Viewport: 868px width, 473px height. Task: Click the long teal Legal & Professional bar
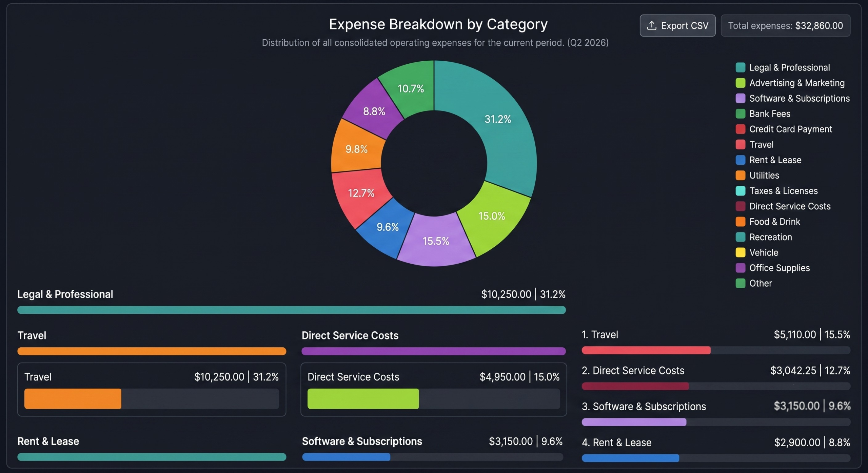(292, 310)
